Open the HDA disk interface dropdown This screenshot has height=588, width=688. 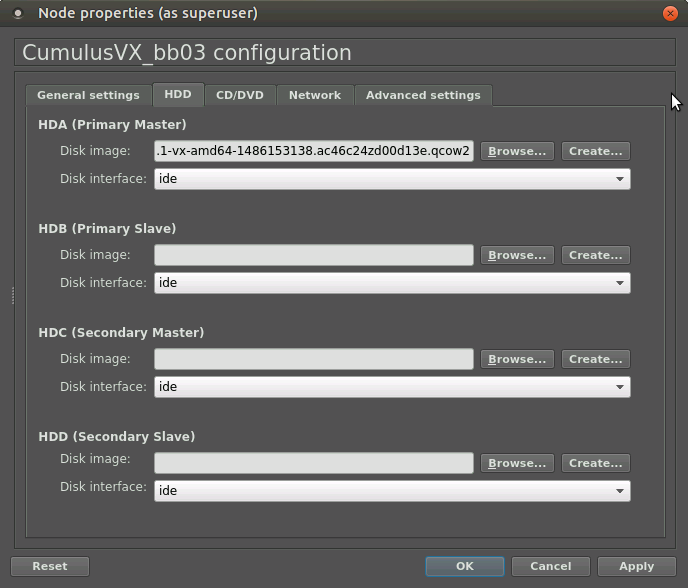(x=392, y=179)
